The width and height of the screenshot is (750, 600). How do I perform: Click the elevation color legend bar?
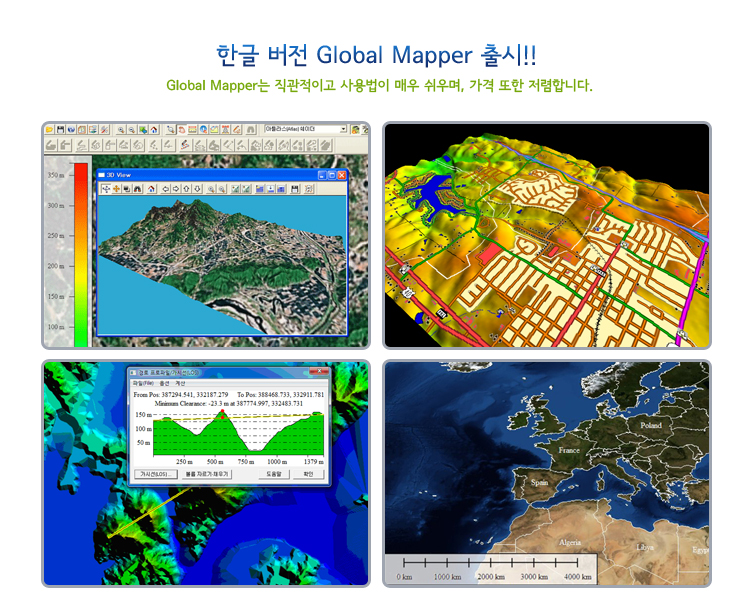(x=81, y=255)
